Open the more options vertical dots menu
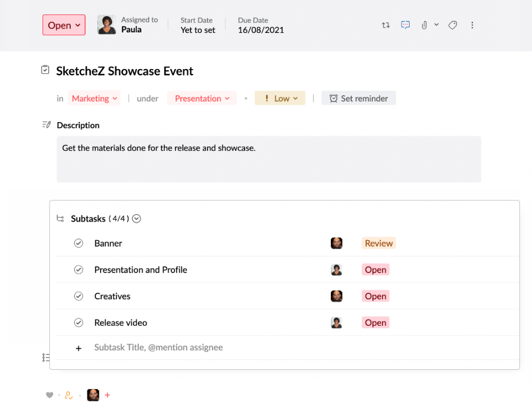 (x=472, y=25)
